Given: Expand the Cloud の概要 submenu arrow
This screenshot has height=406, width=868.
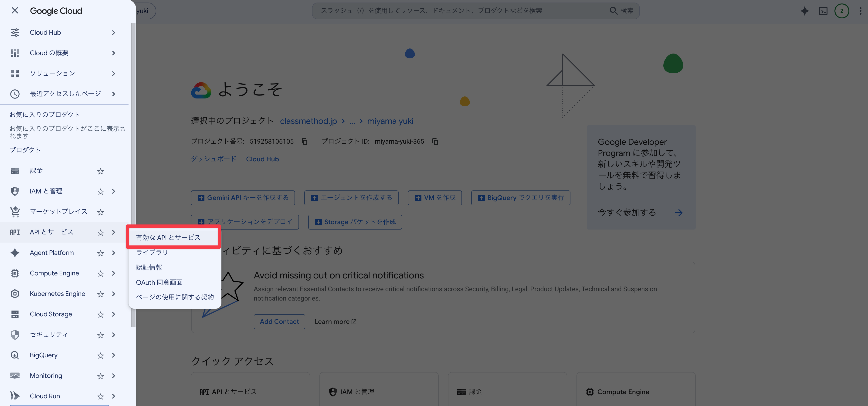Looking at the screenshot, I should click(x=114, y=53).
